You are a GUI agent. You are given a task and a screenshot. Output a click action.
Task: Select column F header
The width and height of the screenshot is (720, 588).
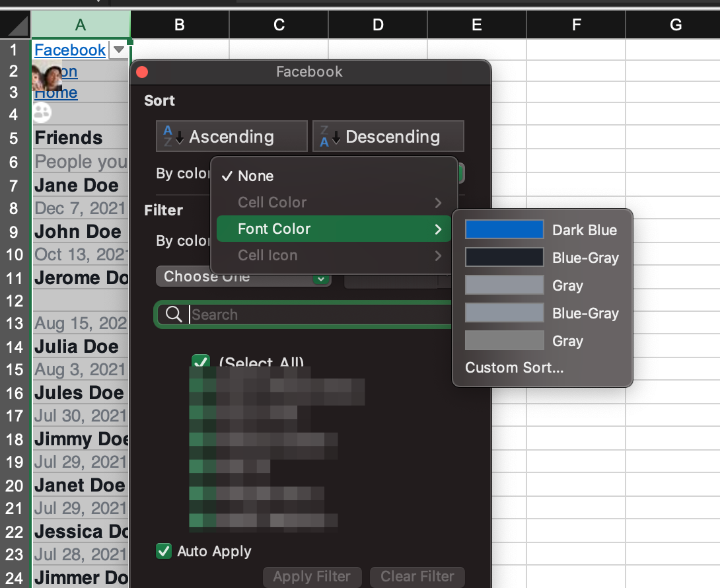(x=576, y=24)
